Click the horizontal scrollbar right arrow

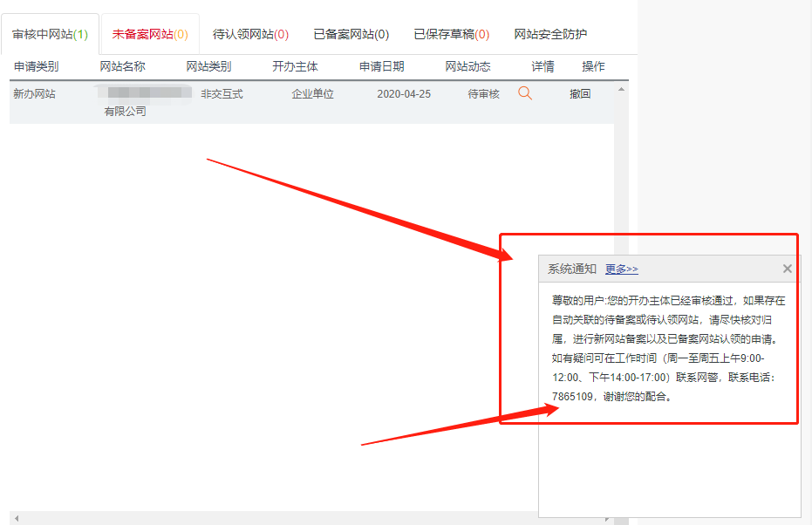pos(608,518)
